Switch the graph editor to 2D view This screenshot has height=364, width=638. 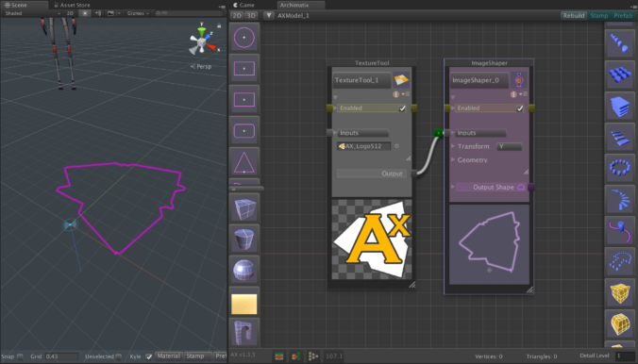tap(237, 15)
